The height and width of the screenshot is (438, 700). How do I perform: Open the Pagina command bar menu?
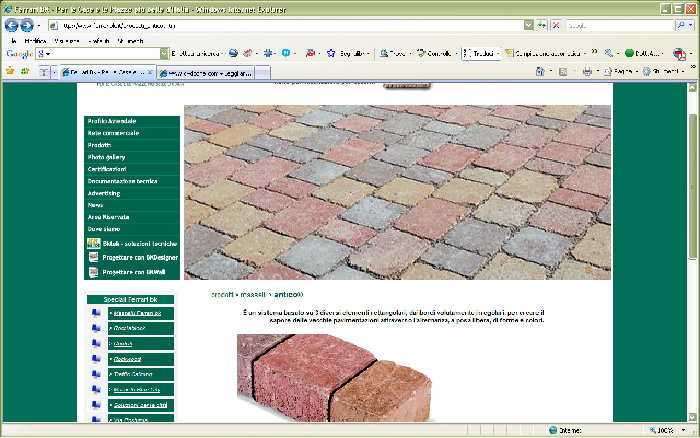[618, 71]
